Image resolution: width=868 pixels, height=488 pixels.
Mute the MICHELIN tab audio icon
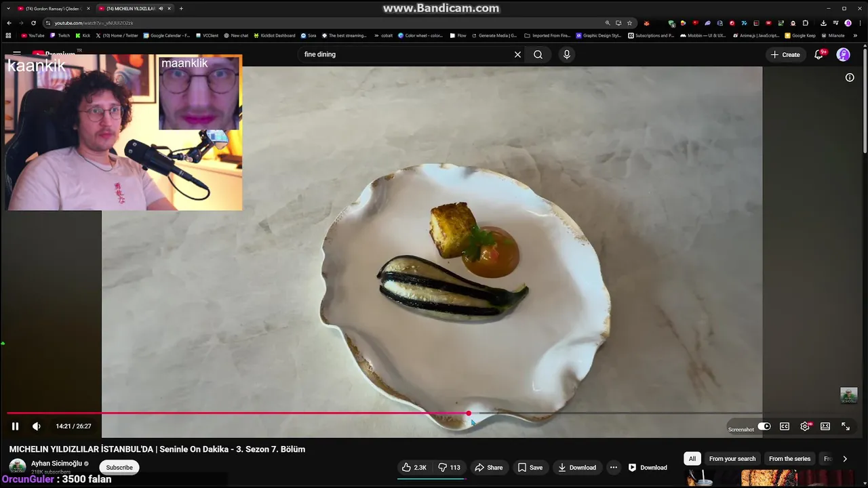(161, 8)
